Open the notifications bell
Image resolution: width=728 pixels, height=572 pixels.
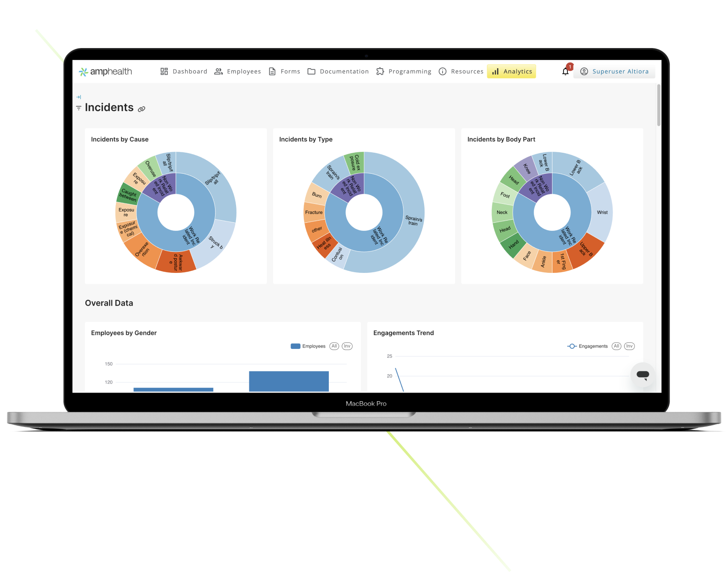coord(565,72)
